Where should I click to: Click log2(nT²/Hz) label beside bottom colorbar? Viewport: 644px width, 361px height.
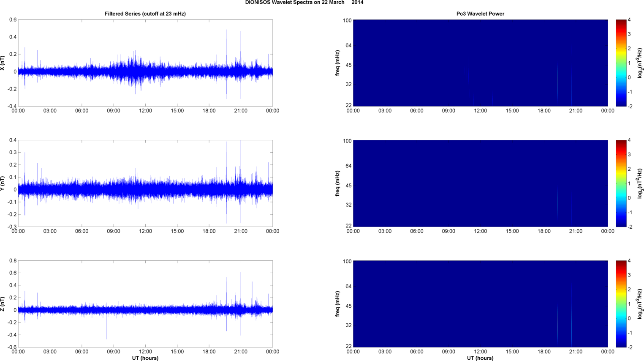[640, 304]
